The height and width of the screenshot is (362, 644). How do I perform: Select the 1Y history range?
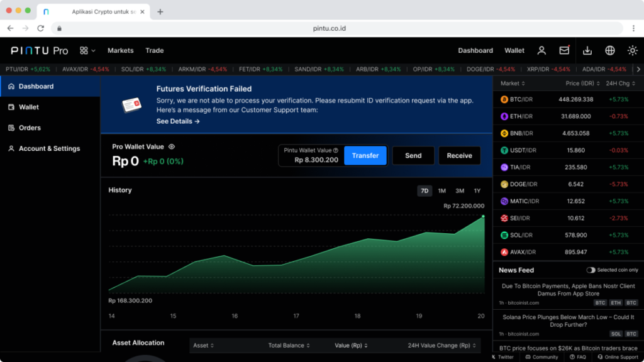coord(477,191)
